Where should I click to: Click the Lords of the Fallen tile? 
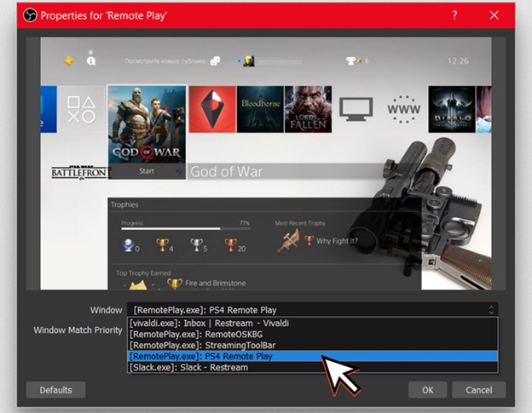coord(308,109)
